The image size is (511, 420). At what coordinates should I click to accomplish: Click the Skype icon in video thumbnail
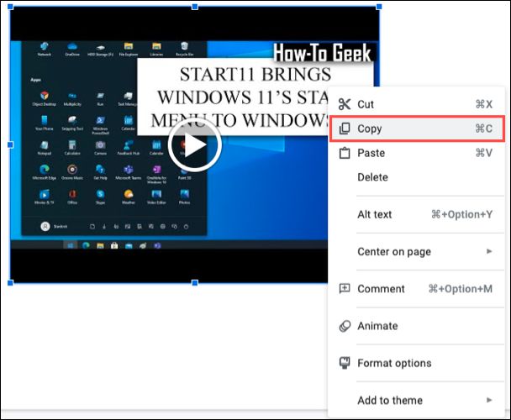(100, 194)
